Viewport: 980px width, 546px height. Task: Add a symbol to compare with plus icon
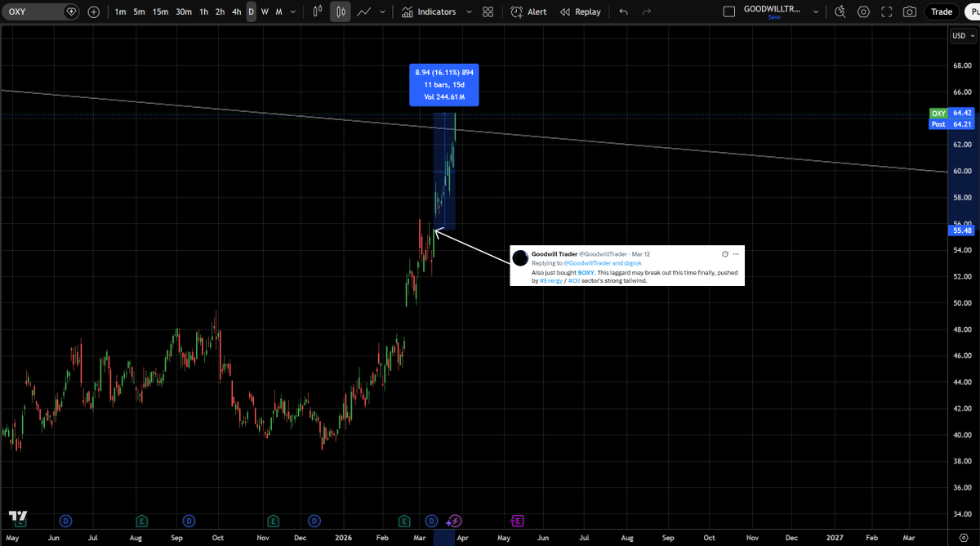point(94,12)
